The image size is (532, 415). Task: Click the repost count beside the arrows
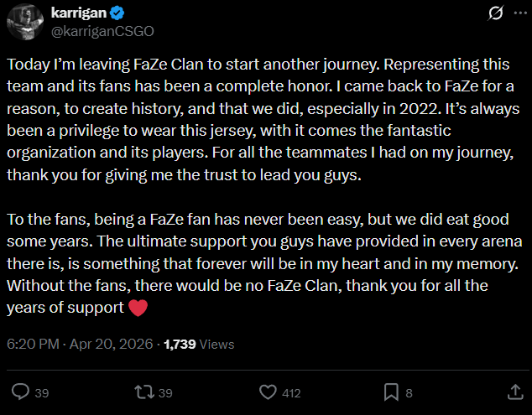click(x=165, y=392)
